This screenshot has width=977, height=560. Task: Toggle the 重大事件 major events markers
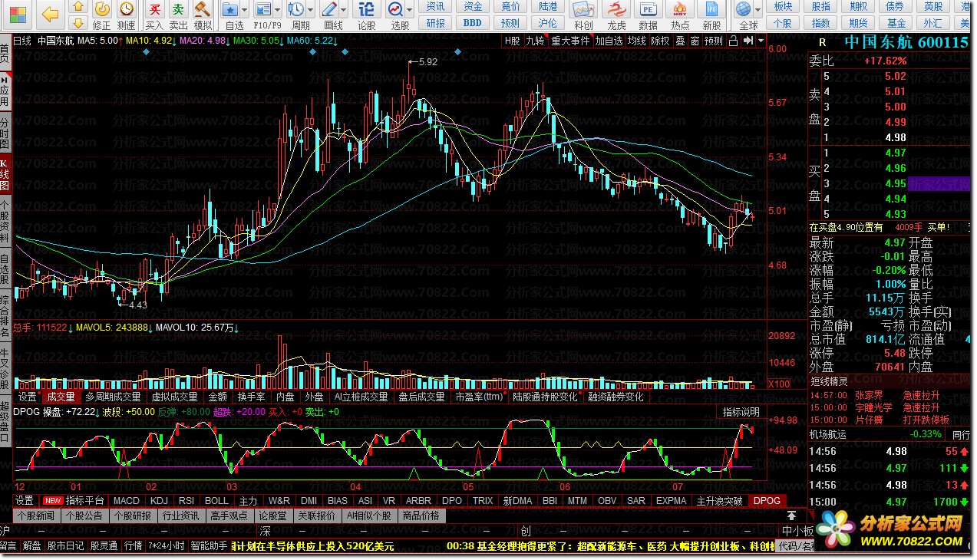click(570, 41)
